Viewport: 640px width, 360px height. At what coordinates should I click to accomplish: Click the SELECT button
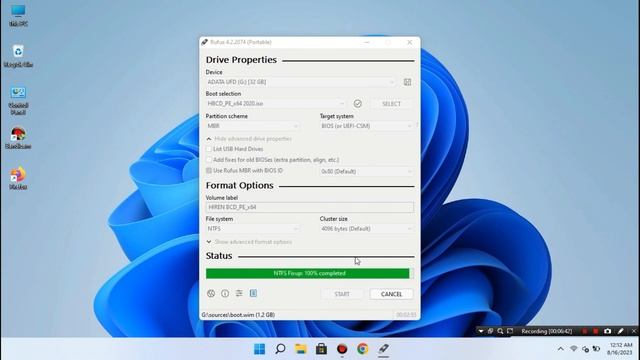391,104
